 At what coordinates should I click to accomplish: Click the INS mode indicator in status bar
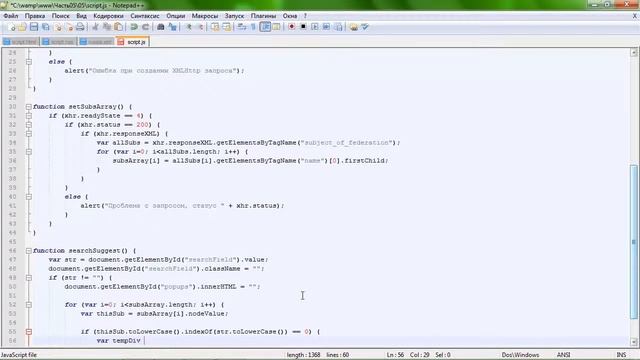621,355
